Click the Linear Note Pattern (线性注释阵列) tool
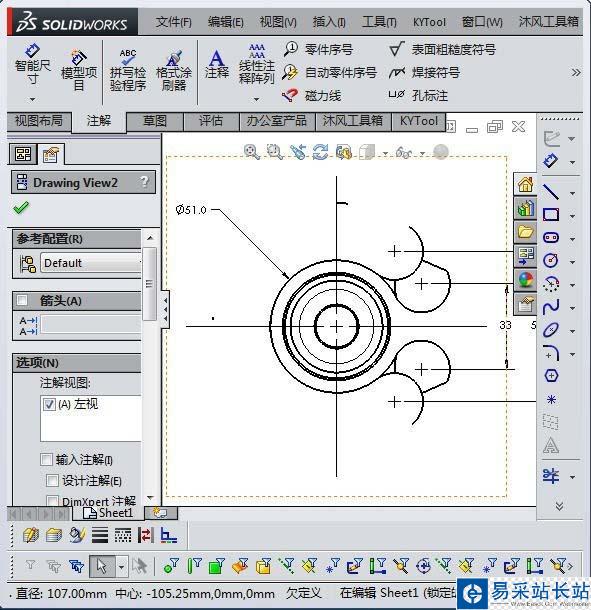 click(x=257, y=64)
